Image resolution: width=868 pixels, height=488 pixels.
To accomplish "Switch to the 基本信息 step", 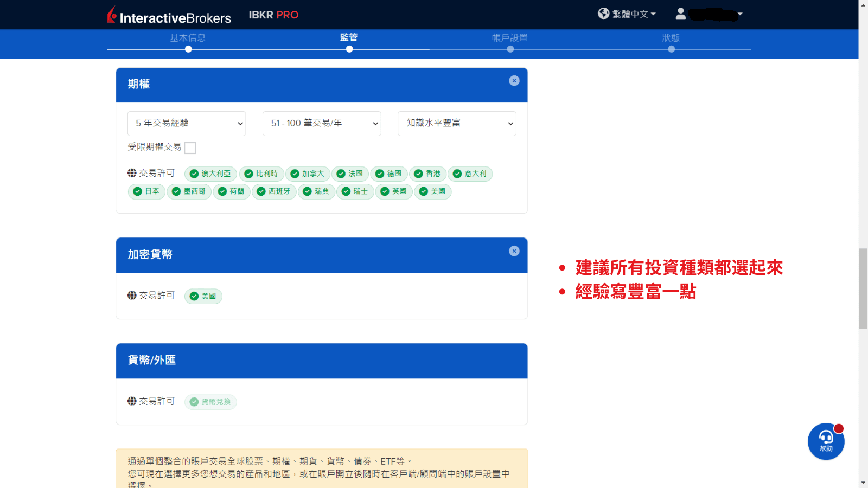I will click(188, 38).
